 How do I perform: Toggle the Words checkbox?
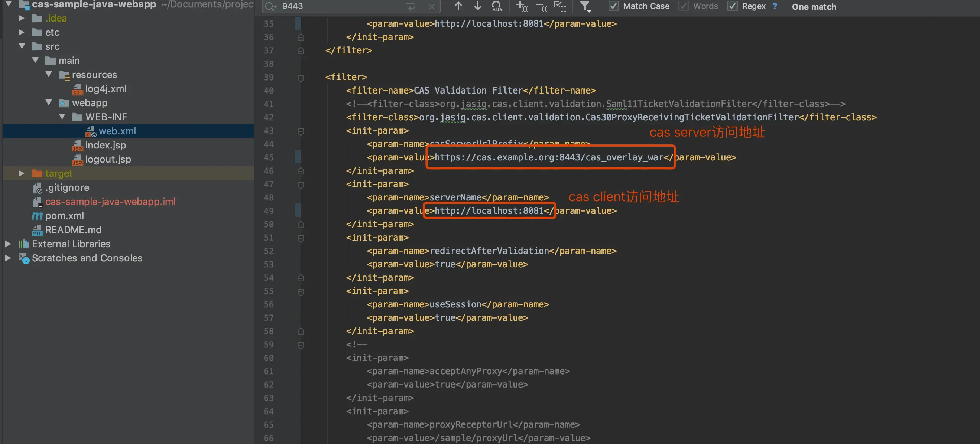[x=683, y=6]
